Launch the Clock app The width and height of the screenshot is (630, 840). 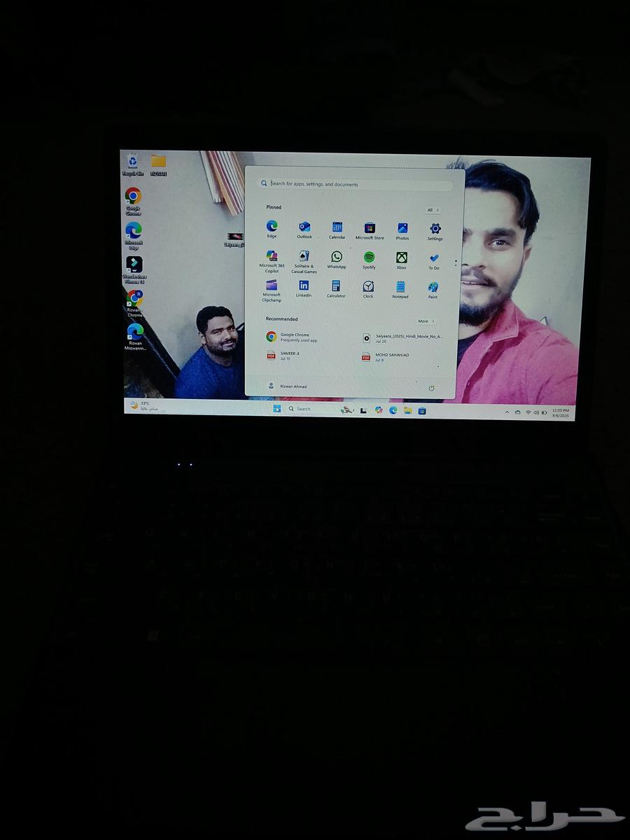point(368,288)
